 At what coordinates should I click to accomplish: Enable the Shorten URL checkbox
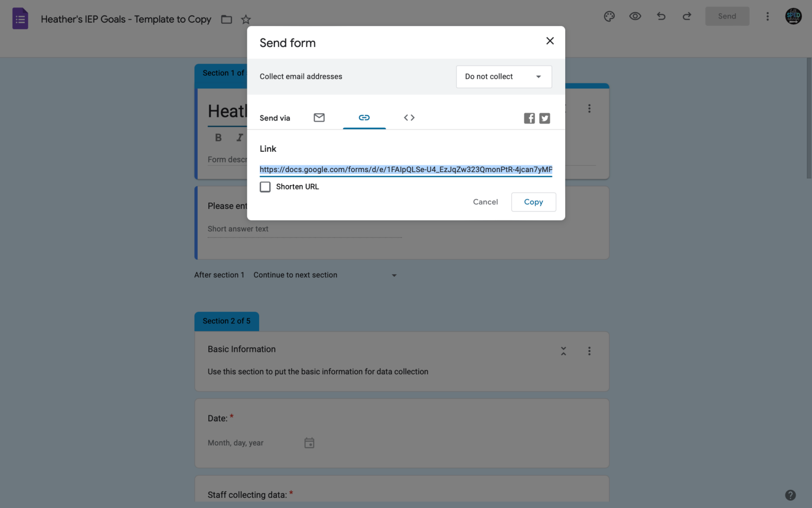(x=265, y=187)
